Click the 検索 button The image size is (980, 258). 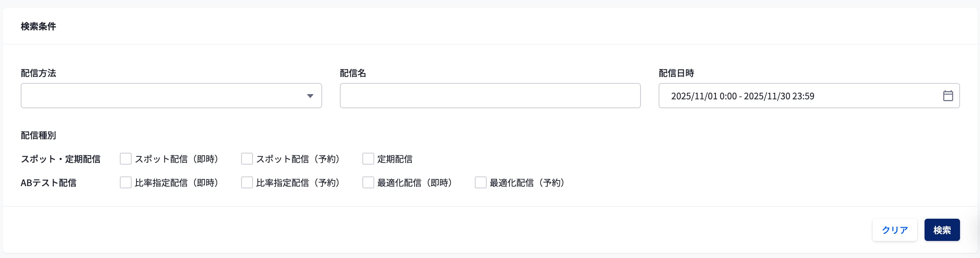pyautogui.click(x=942, y=230)
